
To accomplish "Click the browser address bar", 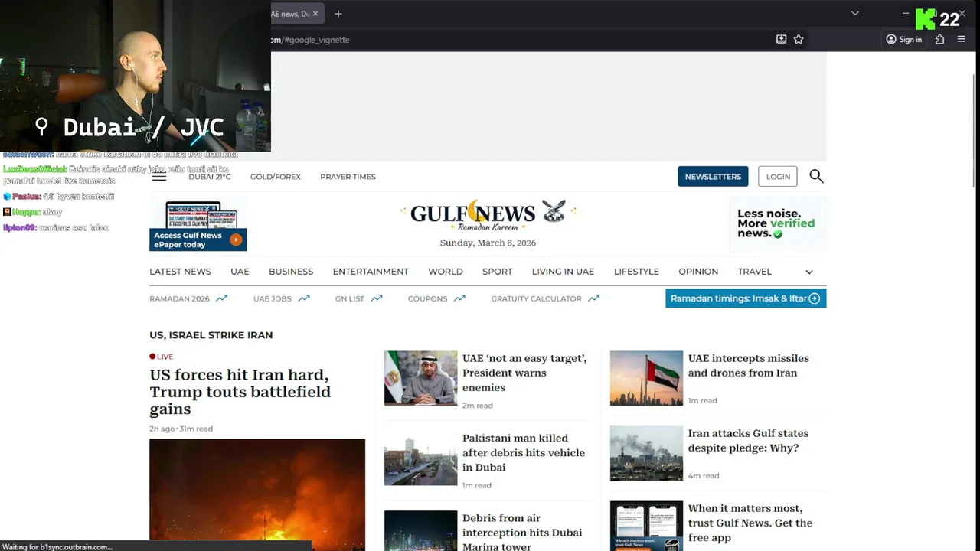I will (x=521, y=39).
